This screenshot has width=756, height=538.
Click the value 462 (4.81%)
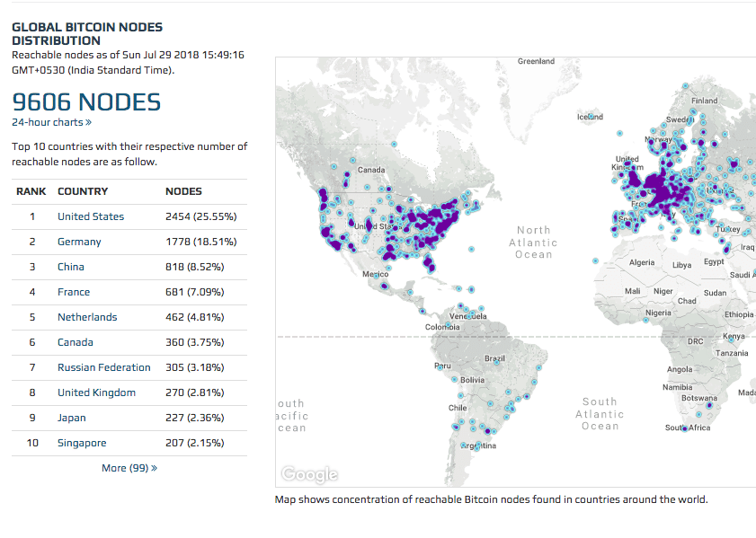coord(195,317)
